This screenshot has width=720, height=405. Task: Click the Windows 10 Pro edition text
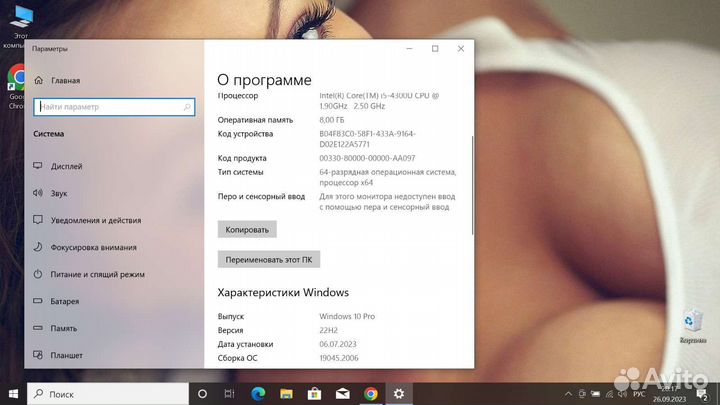pyautogui.click(x=347, y=316)
